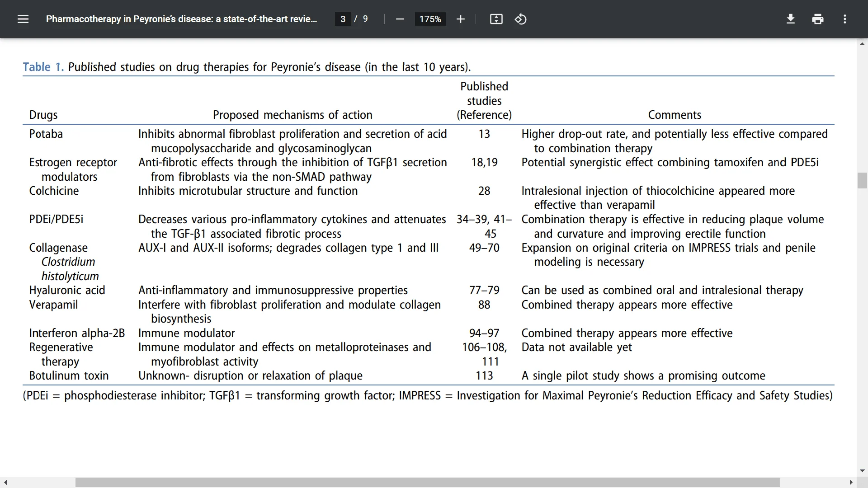Viewport: 868px width, 488px height.
Task: Click the horizontal scrollbar thumb
Action: [427, 483]
